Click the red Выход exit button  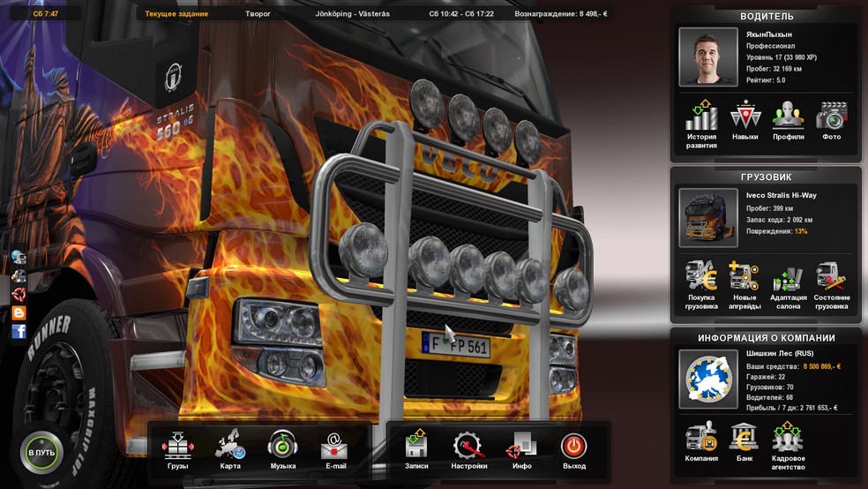tap(573, 447)
